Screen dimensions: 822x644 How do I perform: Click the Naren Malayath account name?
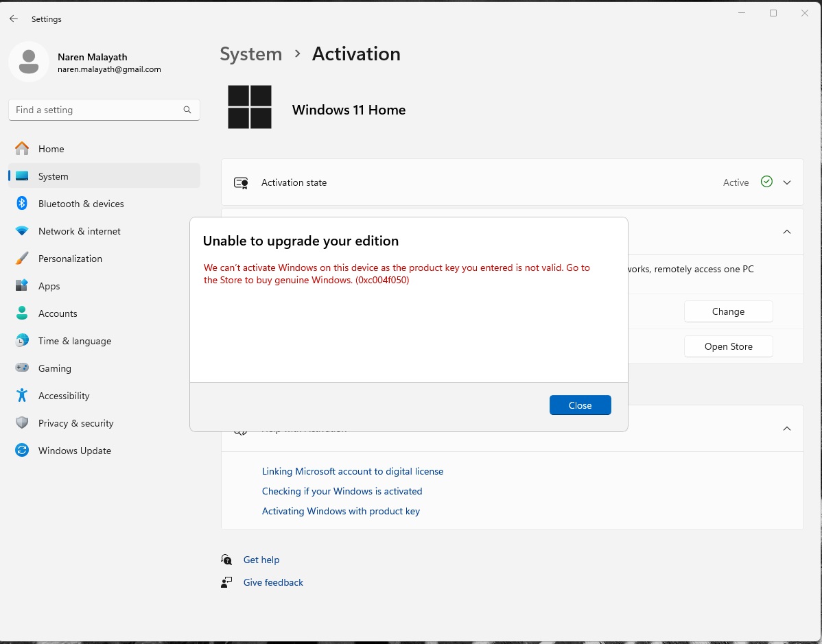coord(92,57)
